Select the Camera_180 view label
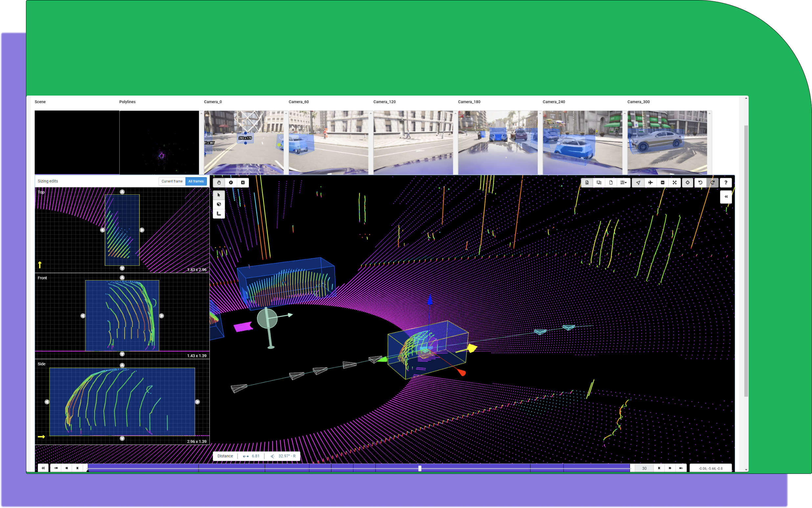 click(469, 102)
